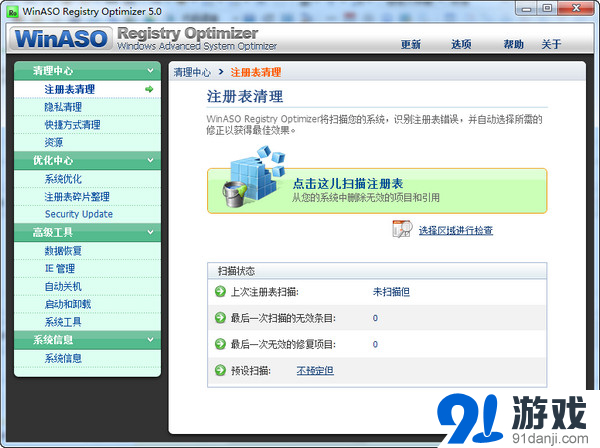Open the 选项 menu
The height and width of the screenshot is (448, 600).
[461, 44]
